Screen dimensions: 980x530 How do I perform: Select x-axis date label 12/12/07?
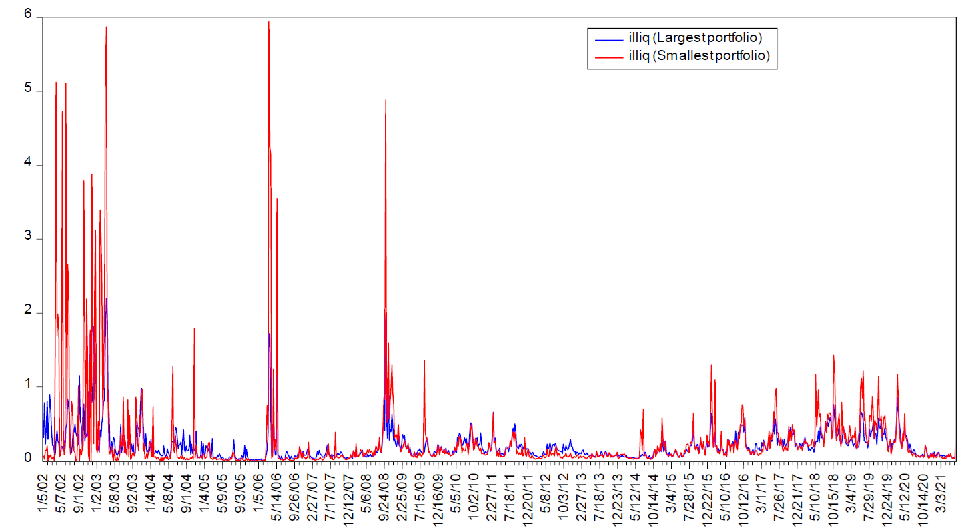click(348, 499)
